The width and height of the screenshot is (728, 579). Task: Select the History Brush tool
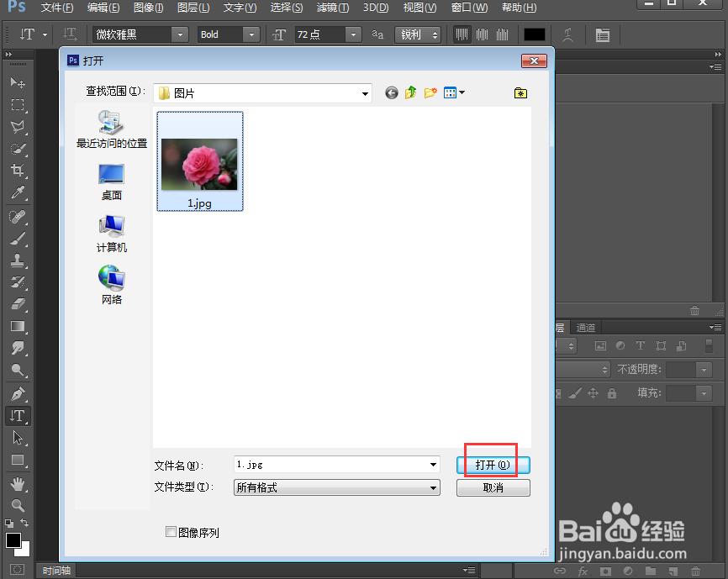pos(18,282)
